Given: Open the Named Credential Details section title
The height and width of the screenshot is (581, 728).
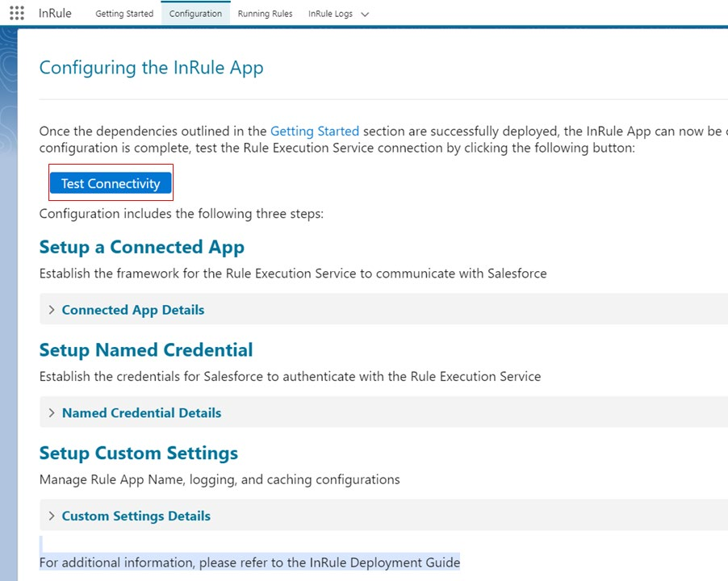Looking at the screenshot, I should tap(141, 413).
